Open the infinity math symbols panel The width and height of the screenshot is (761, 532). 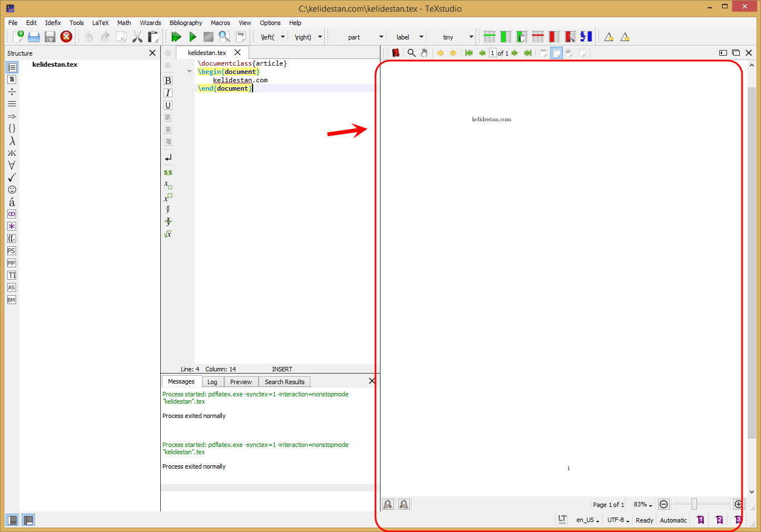(12, 214)
